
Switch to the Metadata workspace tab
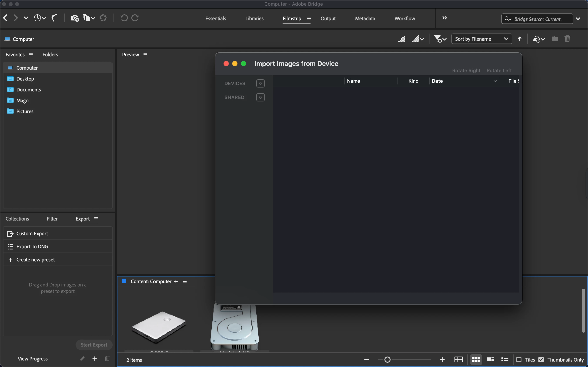[x=365, y=19]
